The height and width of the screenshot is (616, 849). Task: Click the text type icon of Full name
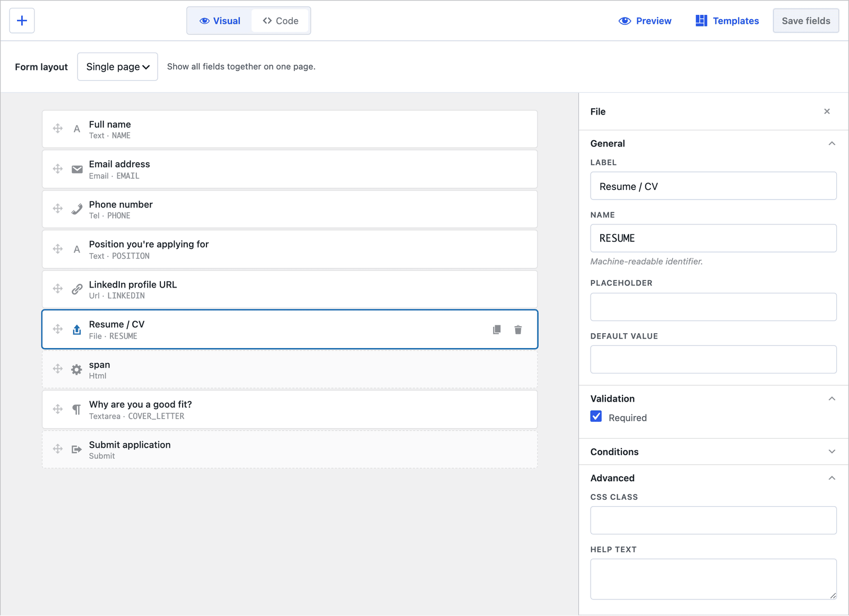pyautogui.click(x=77, y=129)
